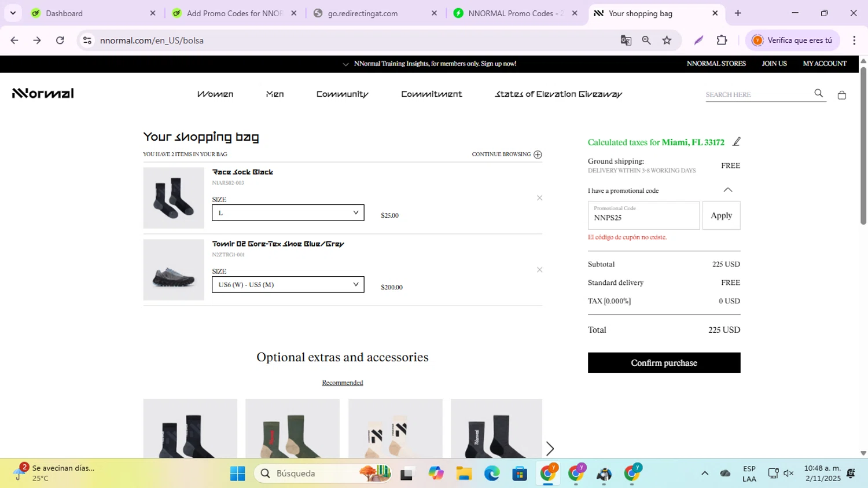The image size is (868, 488).
Task: Click the Recommended link
Action: point(343,383)
